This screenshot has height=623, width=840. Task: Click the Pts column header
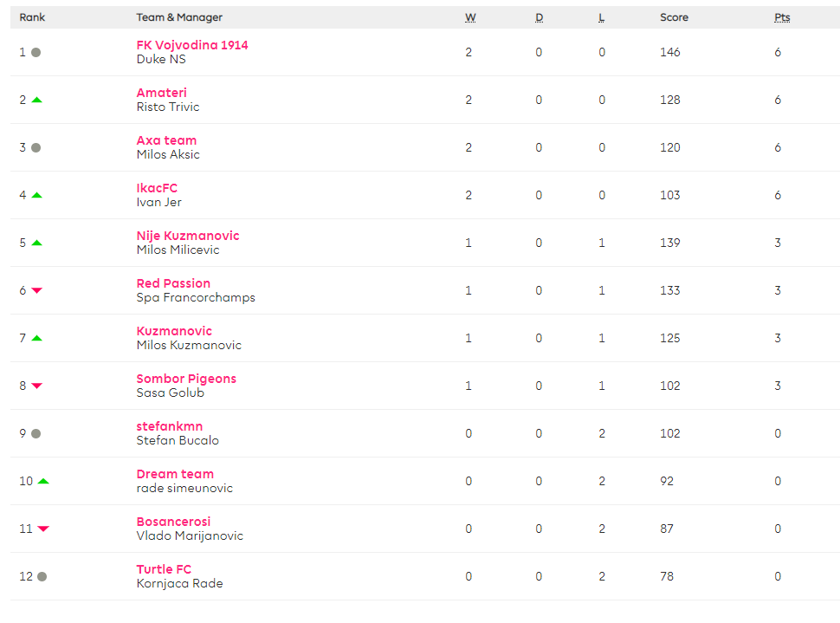click(782, 17)
